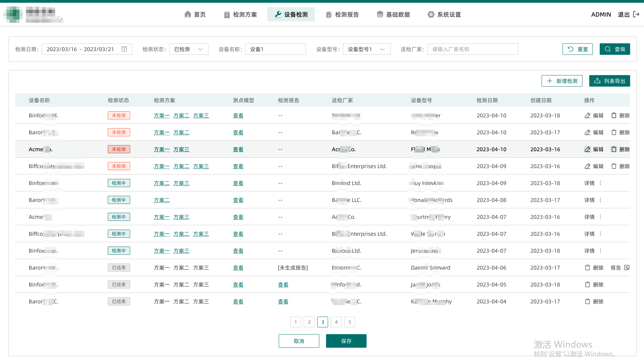Open more menu in 2023-04-09 检测中 row
The height and width of the screenshot is (362, 644).
point(600,183)
